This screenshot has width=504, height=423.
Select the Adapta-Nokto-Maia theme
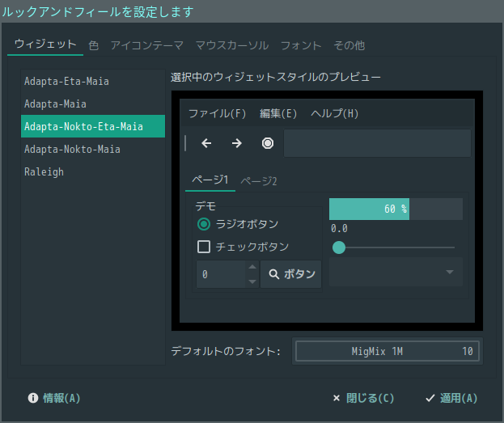click(93, 149)
